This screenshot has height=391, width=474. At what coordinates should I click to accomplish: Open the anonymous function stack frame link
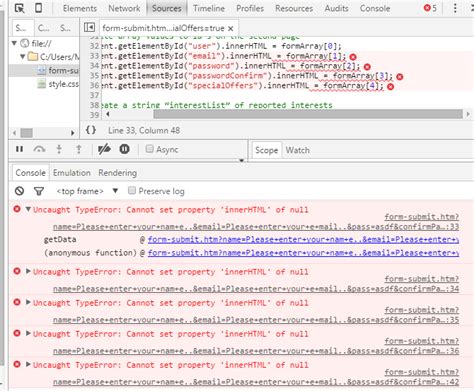point(303,253)
